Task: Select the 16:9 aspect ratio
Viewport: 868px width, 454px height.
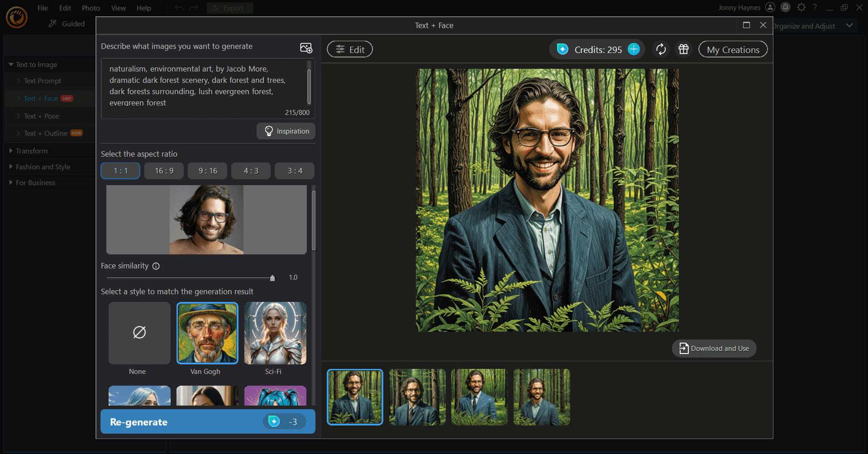Action: [164, 171]
